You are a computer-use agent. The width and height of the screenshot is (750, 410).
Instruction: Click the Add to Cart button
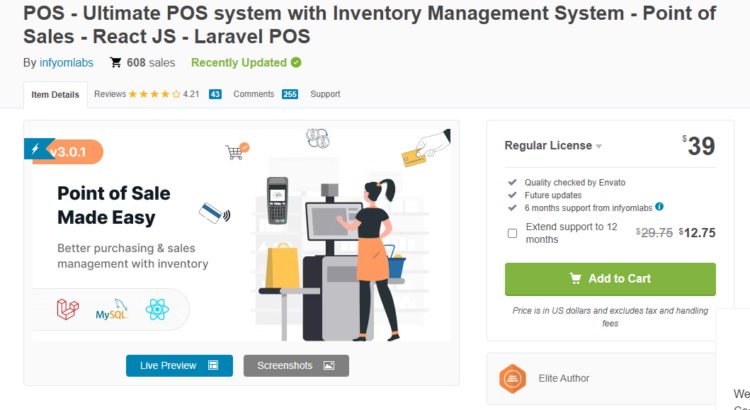coord(610,279)
